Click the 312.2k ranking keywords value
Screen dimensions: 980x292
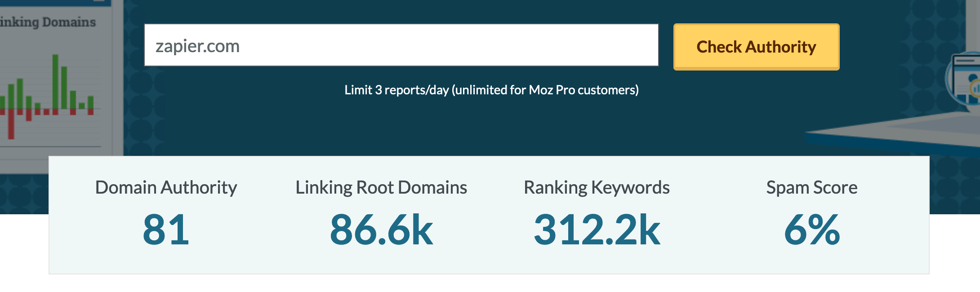597,230
